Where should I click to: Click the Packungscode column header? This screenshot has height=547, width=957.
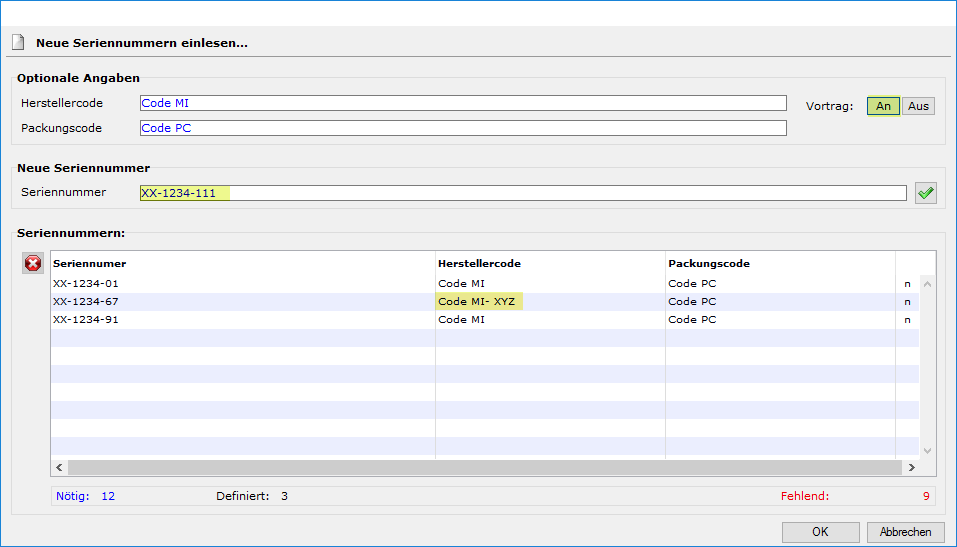pyautogui.click(x=709, y=263)
